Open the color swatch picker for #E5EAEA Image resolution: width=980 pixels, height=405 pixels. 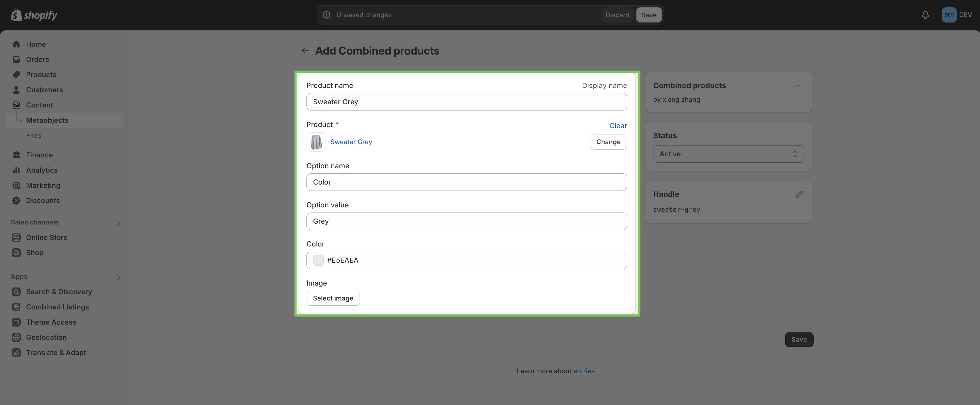[x=318, y=260]
